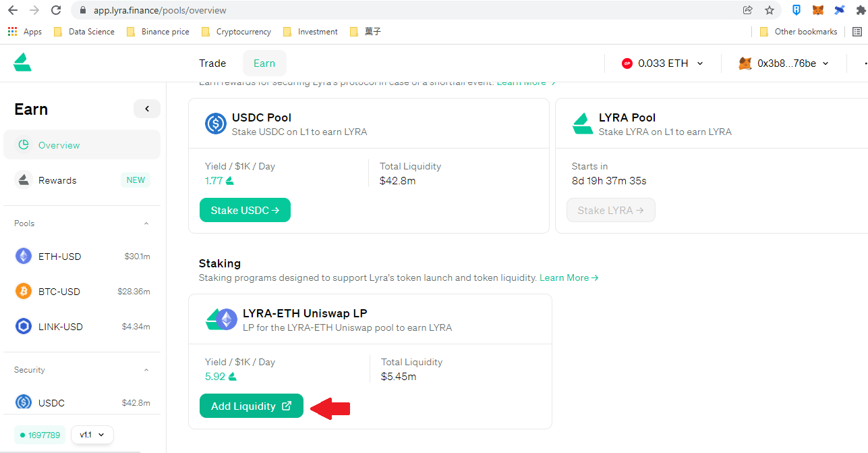Click the site lock icon in address bar

(82, 10)
